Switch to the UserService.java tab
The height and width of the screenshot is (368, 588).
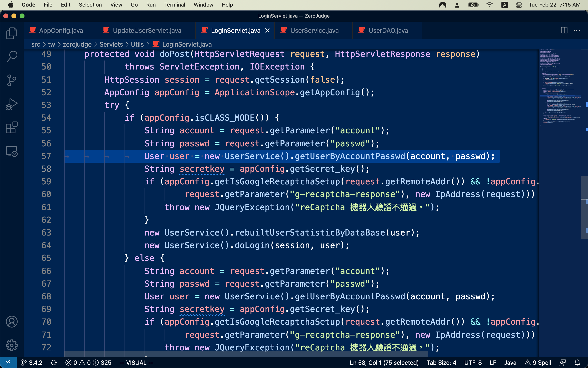coord(313,30)
